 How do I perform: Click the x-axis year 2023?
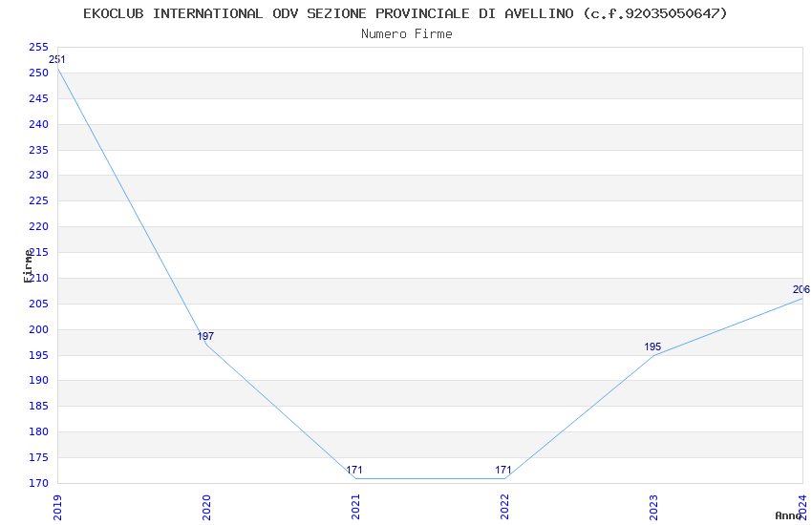click(654, 508)
